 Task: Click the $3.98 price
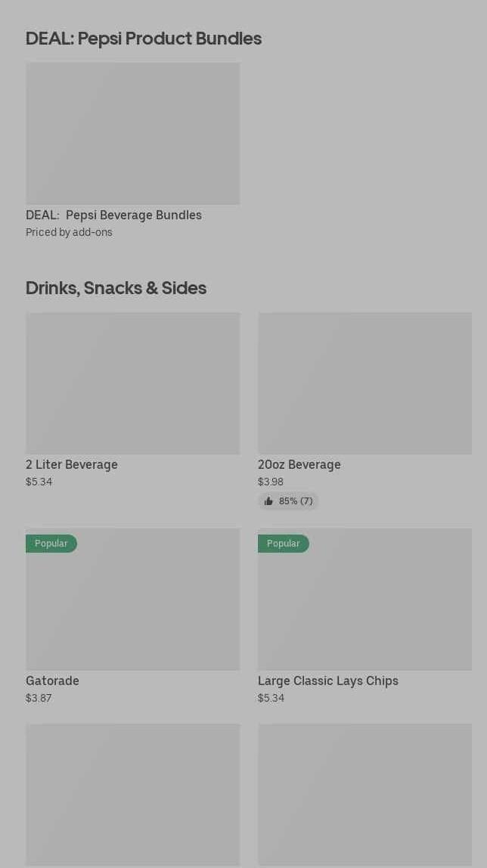click(x=271, y=482)
